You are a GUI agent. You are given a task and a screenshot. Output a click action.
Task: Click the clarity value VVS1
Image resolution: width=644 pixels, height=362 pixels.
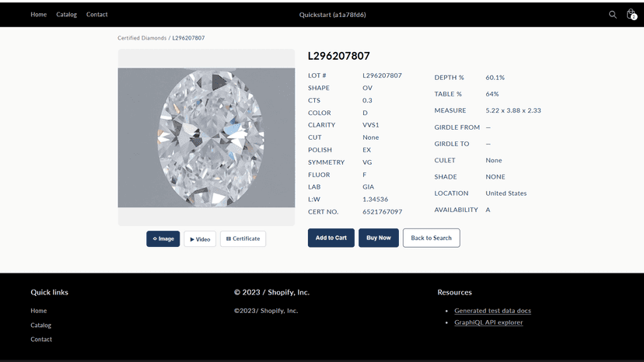coord(370,125)
